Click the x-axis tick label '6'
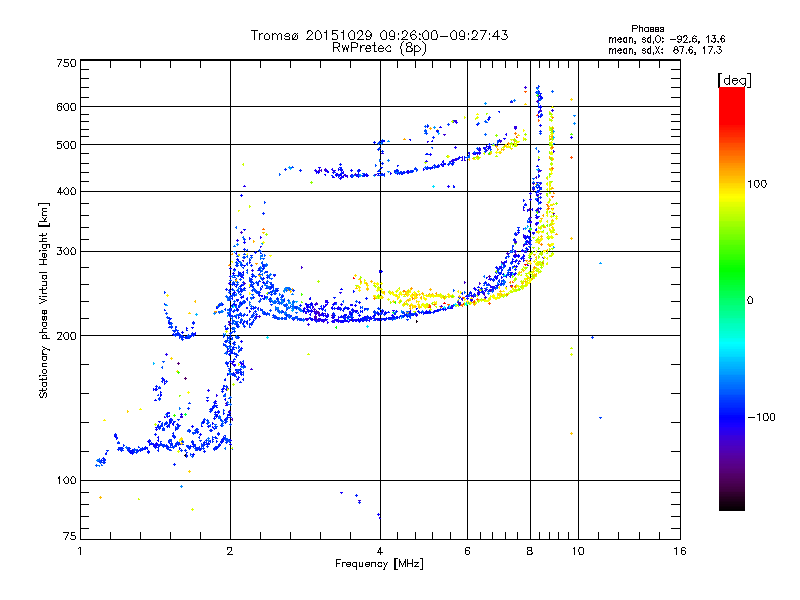The height and width of the screenshot is (600, 800). tap(467, 551)
